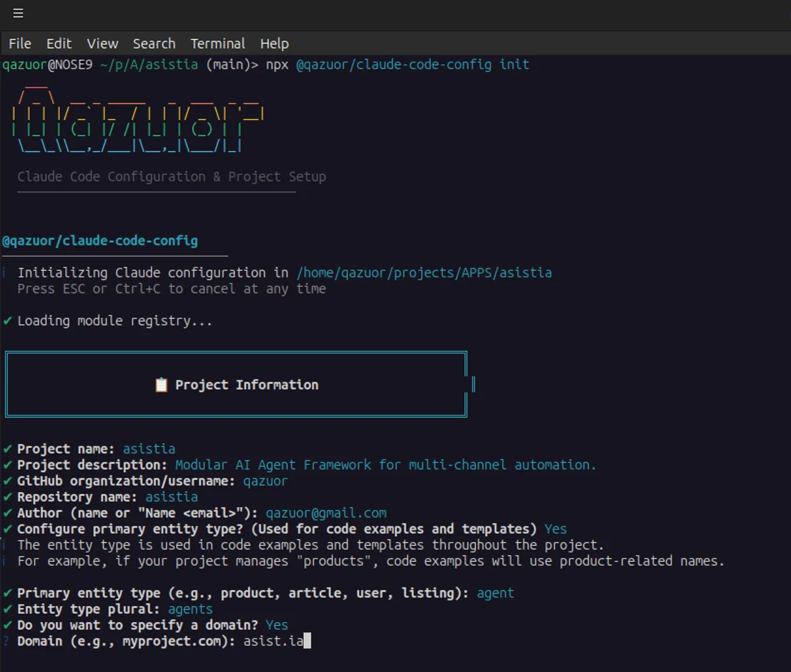Click the checkmark beside Entity type plural
791x672 pixels.
pyautogui.click(x=8, y=609)
